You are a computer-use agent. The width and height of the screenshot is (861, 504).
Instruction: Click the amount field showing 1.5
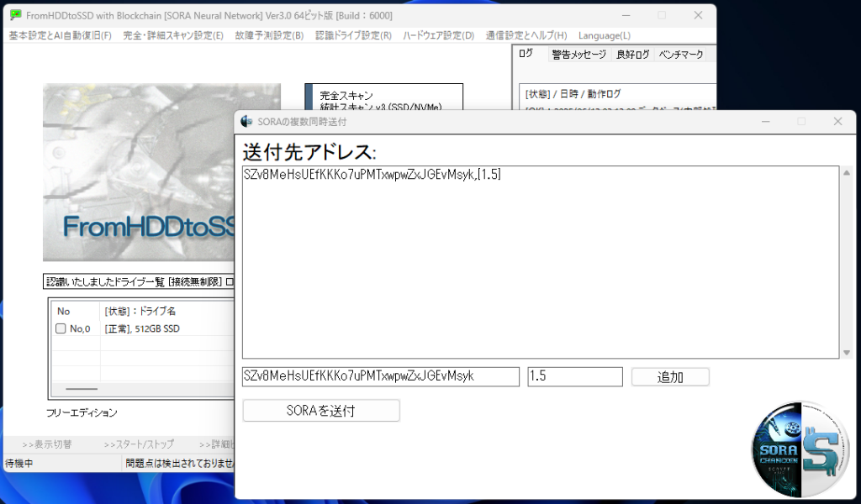pyautogui.click(x=575, y=377)
